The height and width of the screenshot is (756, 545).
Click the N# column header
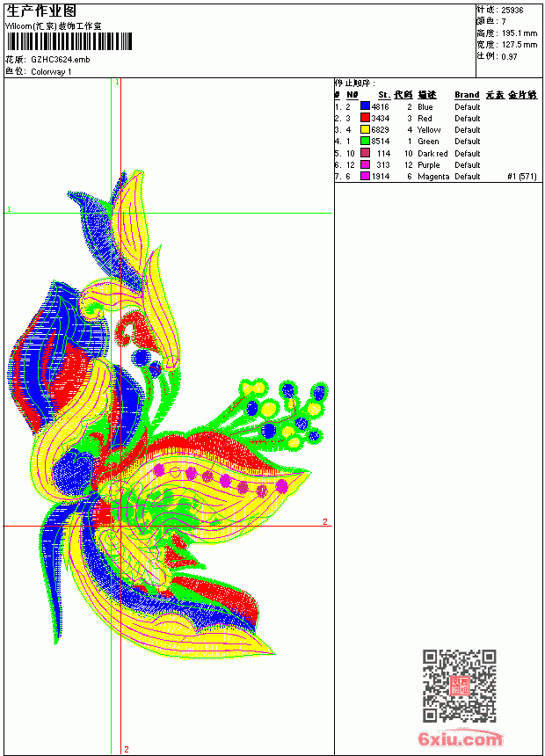(x=352, y=95)
